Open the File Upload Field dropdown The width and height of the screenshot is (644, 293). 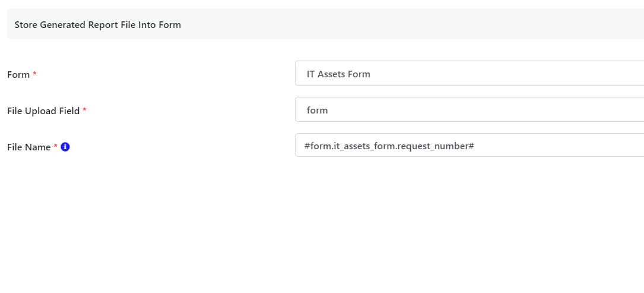coord(469,109)
